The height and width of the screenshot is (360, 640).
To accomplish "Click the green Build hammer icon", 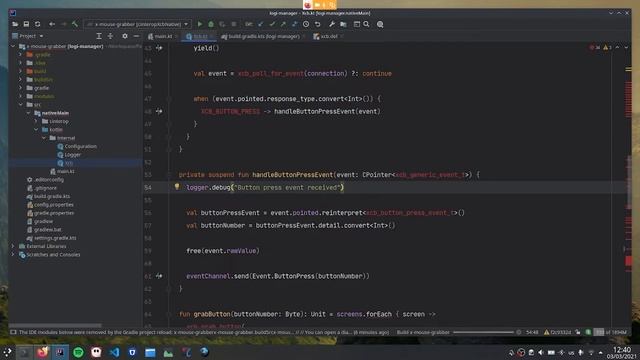I will point(75,24).
